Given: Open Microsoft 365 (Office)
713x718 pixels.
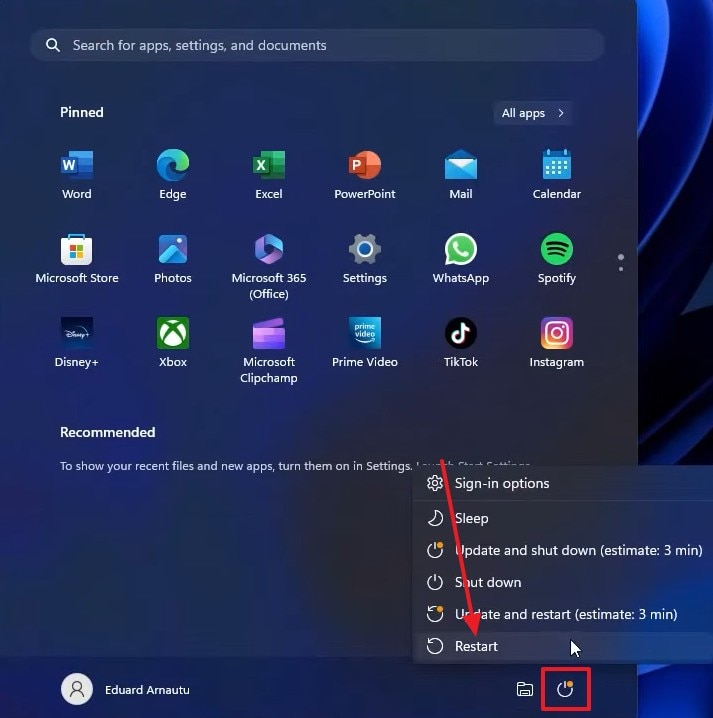Looking at the screenshot, I should tap(269, 267).
